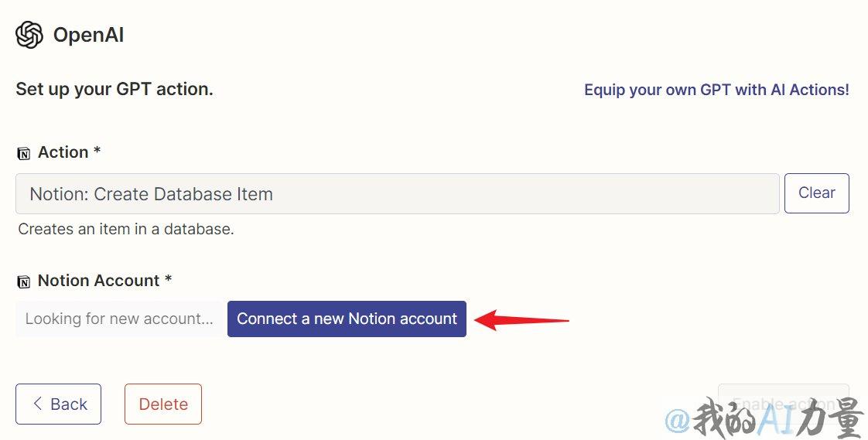
Task: Go Back to the previous step
Action: 58,404
